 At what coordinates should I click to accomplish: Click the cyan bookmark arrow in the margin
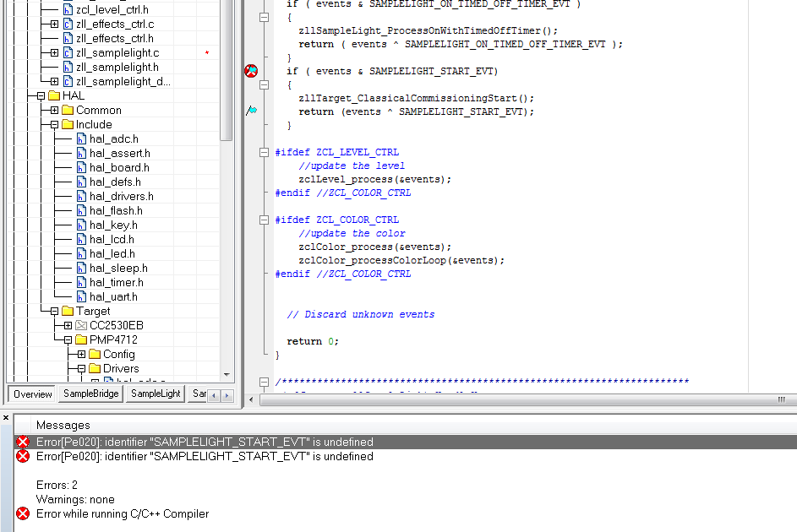click(x=252, y=110)
